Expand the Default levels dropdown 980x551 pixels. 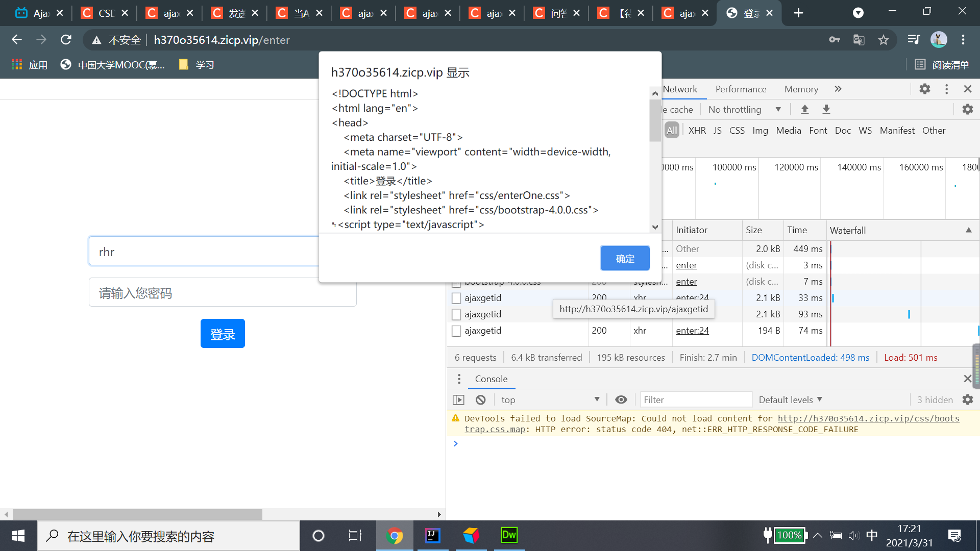(790, 400)
